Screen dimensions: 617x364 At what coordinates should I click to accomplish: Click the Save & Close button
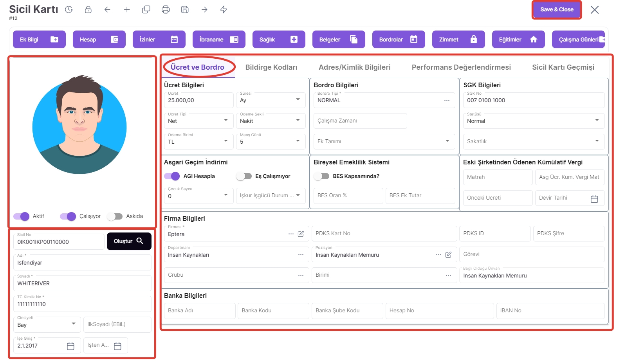(x=556, y=10)
